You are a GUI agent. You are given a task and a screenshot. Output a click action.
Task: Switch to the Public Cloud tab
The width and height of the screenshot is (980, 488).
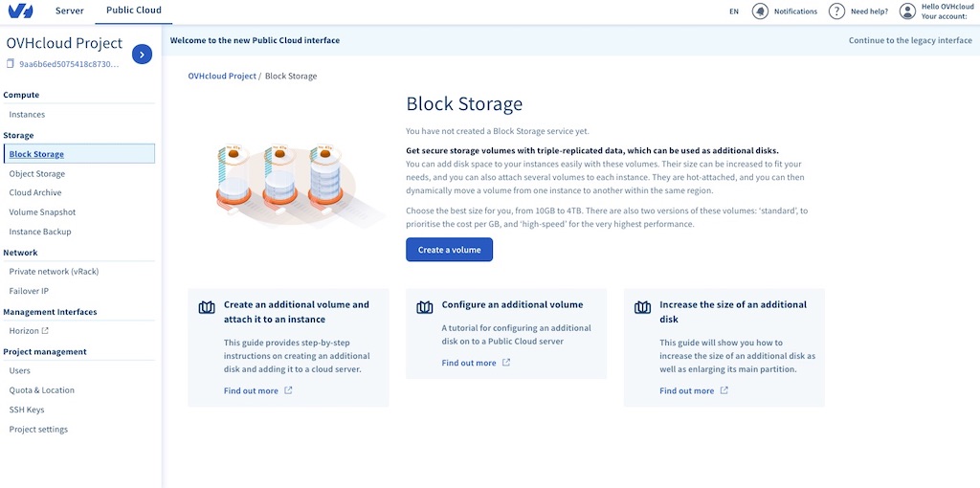pyautogui.click(x=134, y=11)
